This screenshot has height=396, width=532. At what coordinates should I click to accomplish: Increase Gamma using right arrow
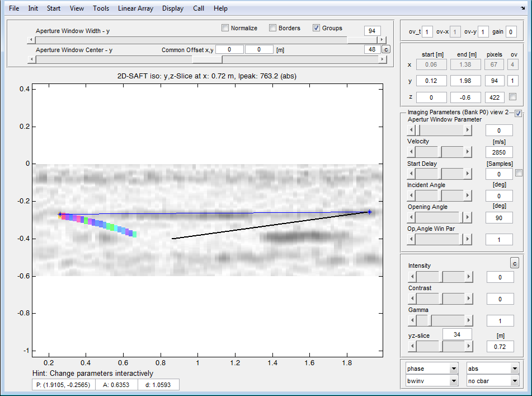[469, 320]
